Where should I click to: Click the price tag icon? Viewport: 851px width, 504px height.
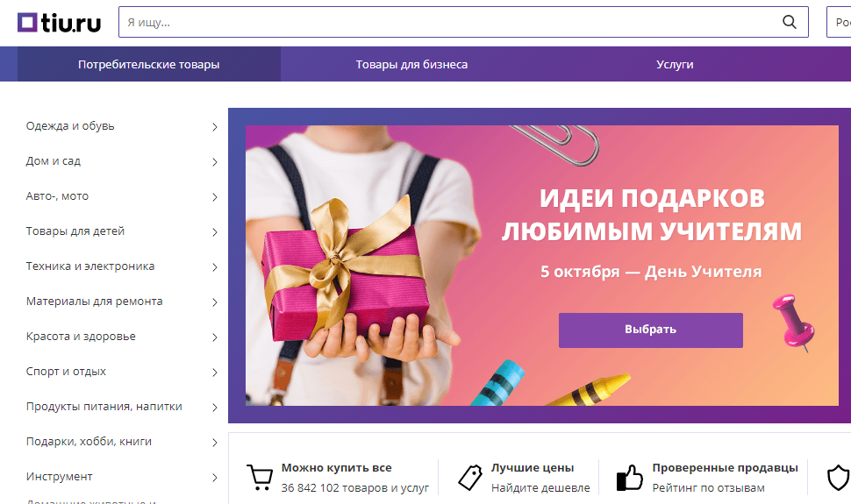point(470,478)
